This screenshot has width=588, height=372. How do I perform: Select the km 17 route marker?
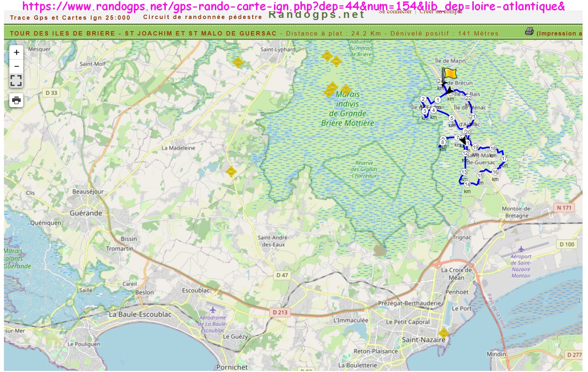pyautogui.click(x=504, y=159)
